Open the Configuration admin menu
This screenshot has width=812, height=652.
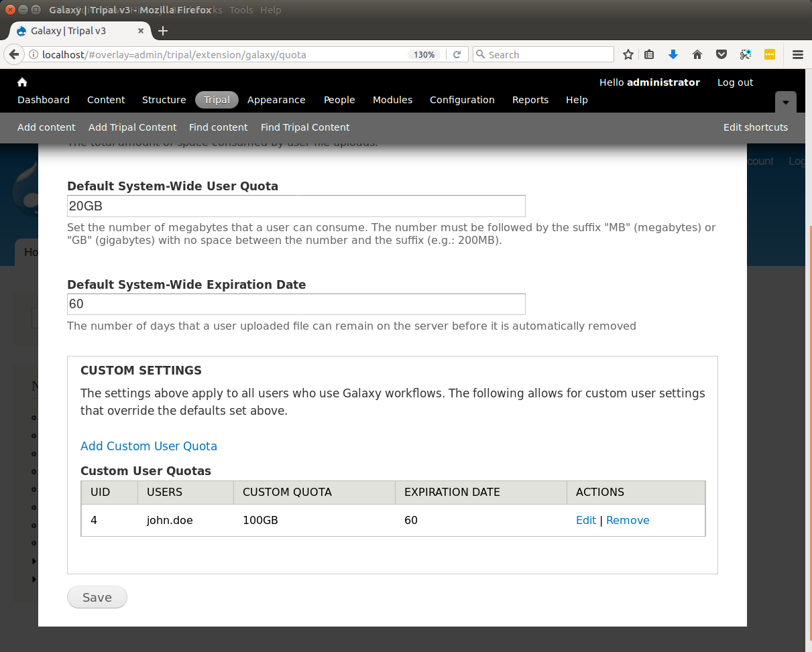coord(462,100)
